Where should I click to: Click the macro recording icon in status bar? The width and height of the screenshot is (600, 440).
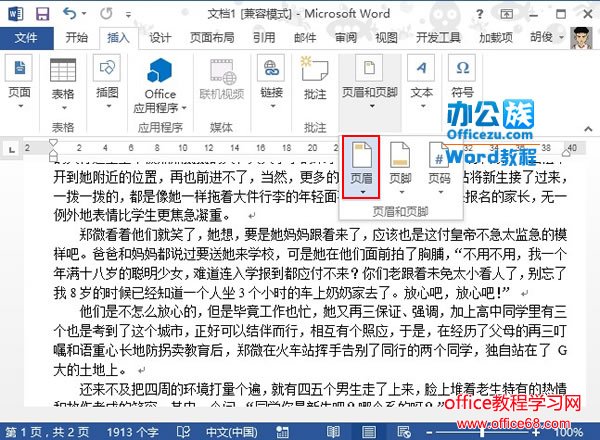[x=282, y=432]
